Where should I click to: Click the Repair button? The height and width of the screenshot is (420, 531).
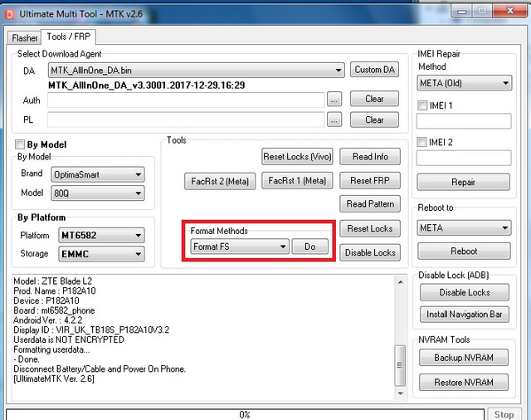pyautogui.click(x=464, y=183)
